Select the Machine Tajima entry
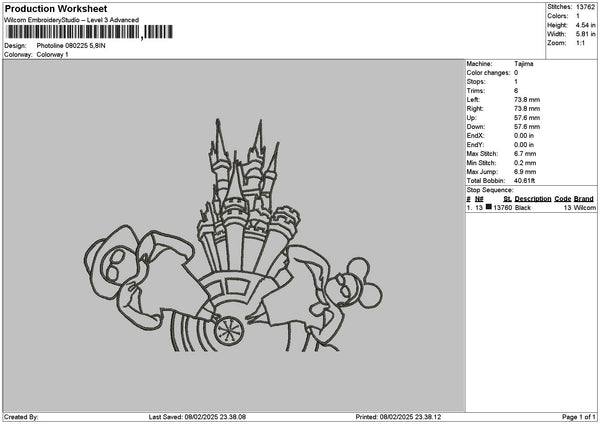The height and width of the screenshot is (424, 600). [x=523, y=64]
